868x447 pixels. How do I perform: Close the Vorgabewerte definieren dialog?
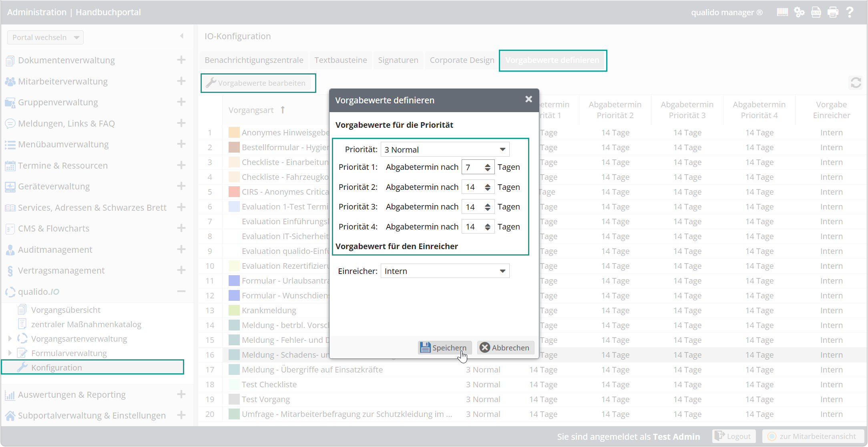pos(528,99)
